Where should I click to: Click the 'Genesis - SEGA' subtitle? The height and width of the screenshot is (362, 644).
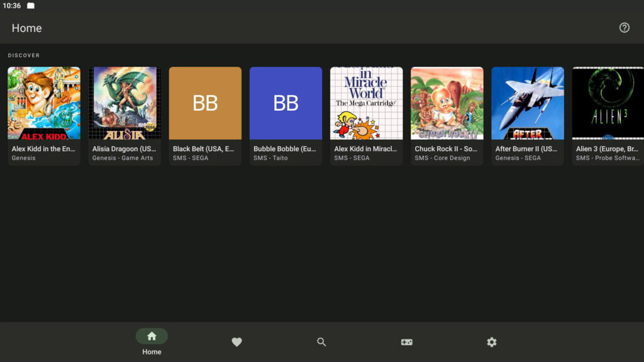518,158
